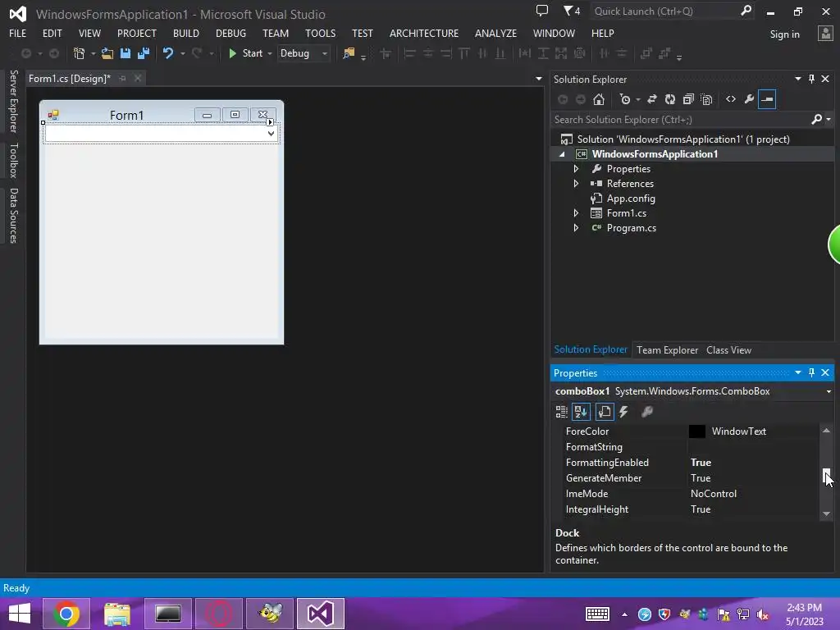Image resolution: width=840 pixels, height=630 pixels.
Task: Expand the Properties node in Solution Explorer
Action: pyautogui.click(x=576, y=169)
